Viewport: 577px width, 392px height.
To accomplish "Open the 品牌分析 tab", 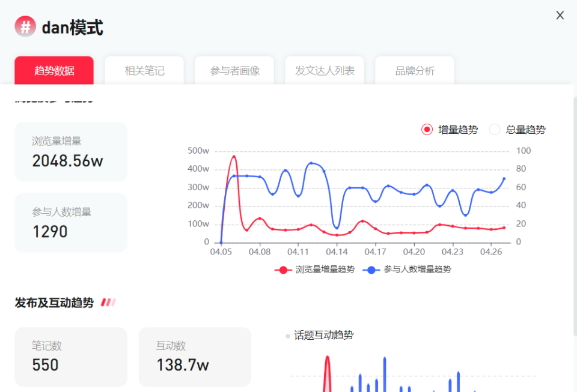I will (x=414, y=70).
